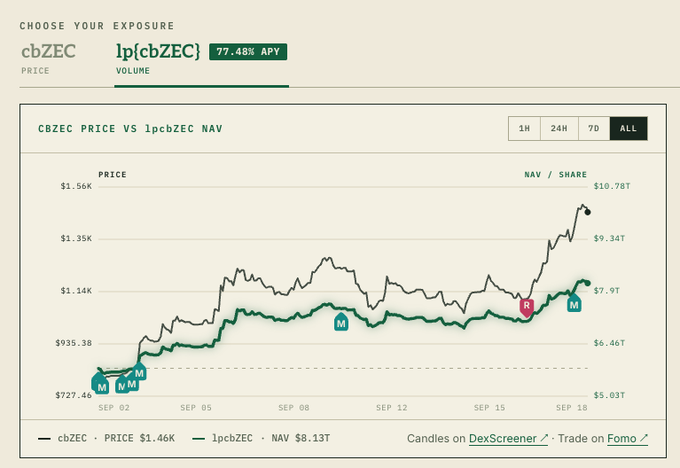Click the $1.35K price axis label
The width and height of the screenshot is (680, 468).
pos(76,238)
